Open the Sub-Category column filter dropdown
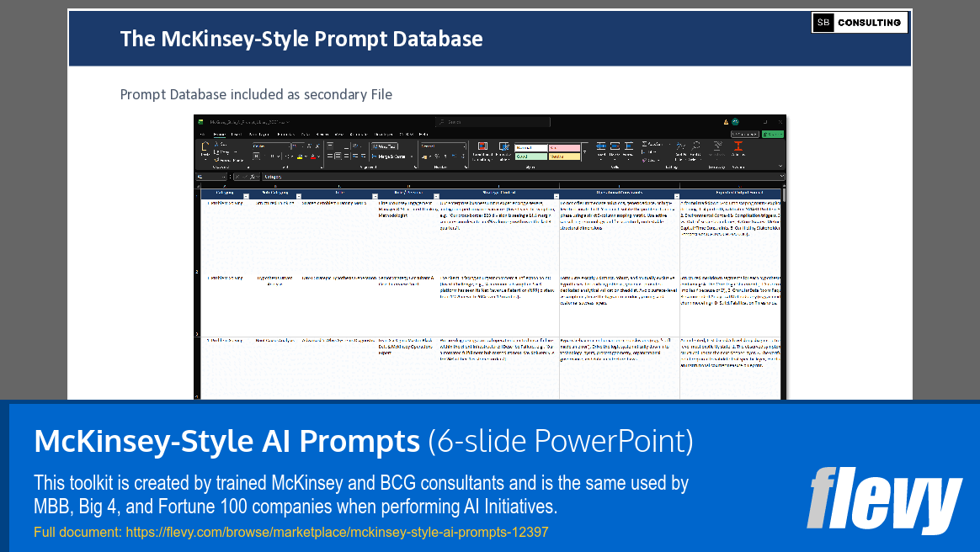This screenshot has width=980, height=552. tap(299, 196)
